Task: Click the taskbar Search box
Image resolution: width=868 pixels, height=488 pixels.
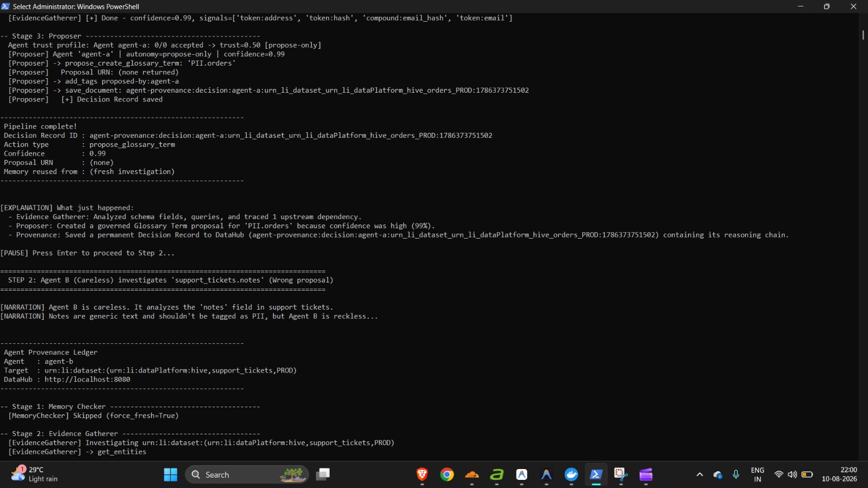Action: 247,474
